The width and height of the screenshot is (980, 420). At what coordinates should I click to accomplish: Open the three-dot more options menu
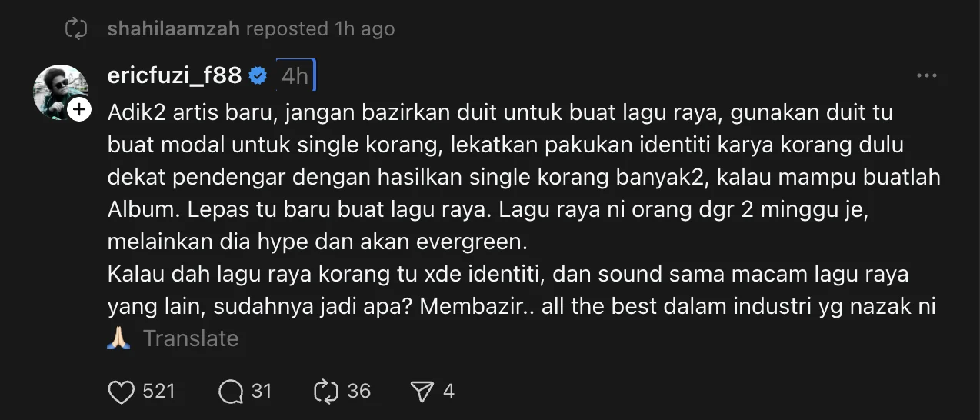click(927, 75)
